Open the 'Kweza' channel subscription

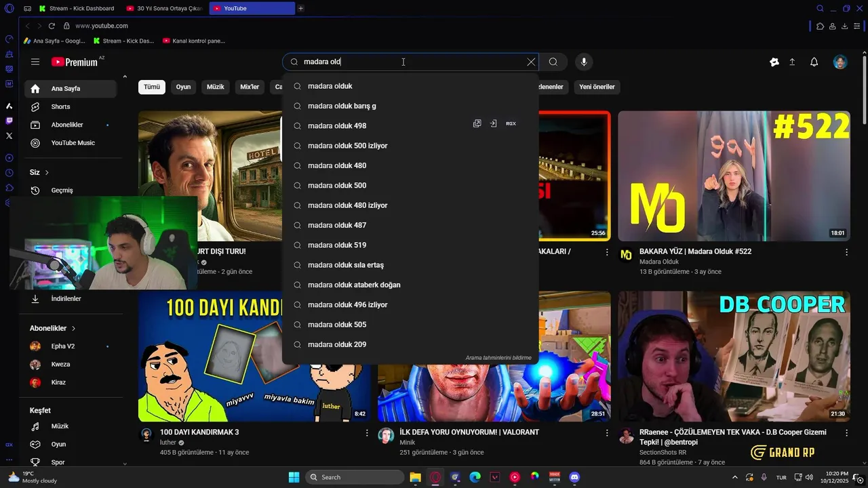pyautogui.click(x=71, y=365)
